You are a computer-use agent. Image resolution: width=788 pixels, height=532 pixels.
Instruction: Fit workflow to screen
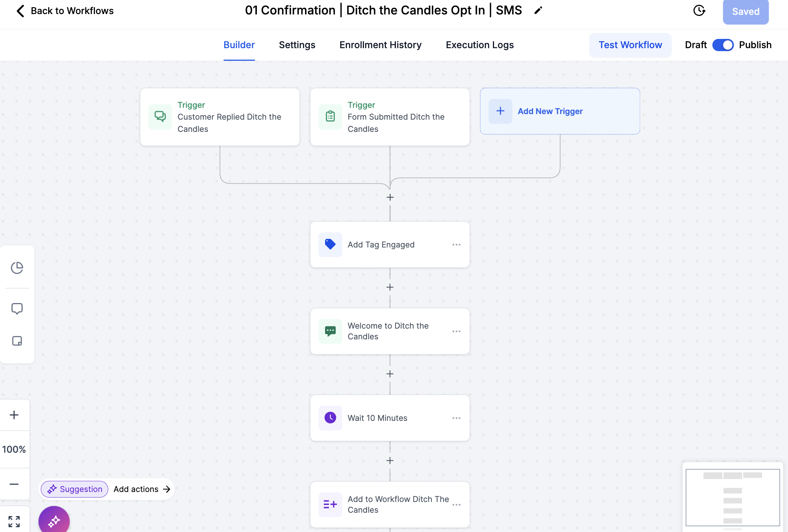(x=14, y=522)
